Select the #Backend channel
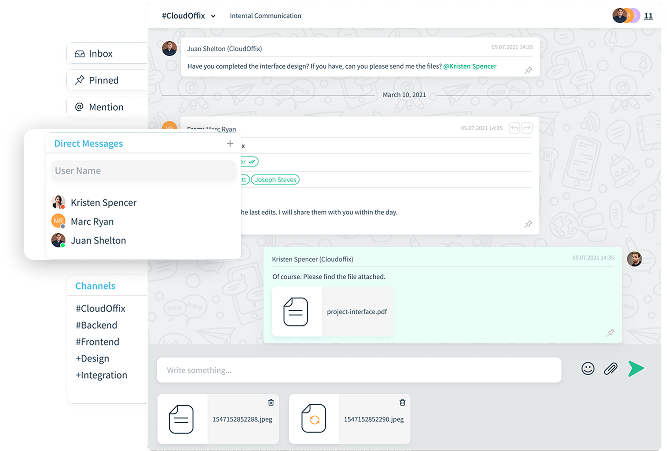Screen dimensions: 667x451 pos(96,325)
